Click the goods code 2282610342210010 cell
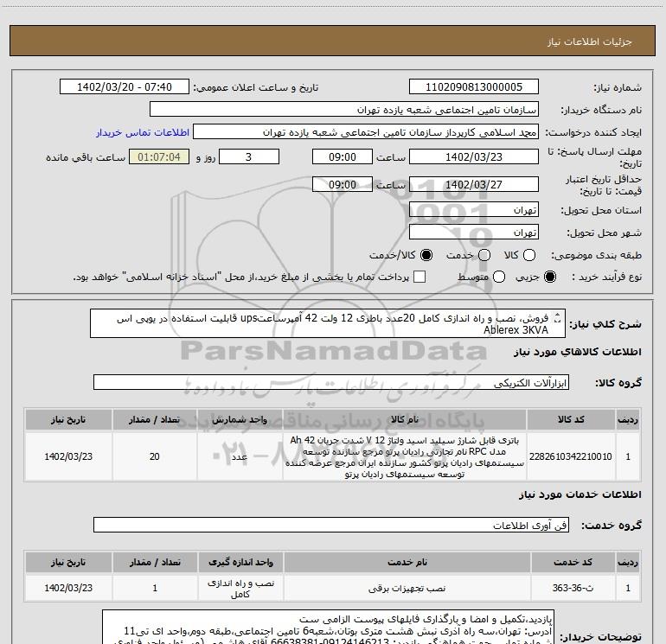 (x=571, y=456)
